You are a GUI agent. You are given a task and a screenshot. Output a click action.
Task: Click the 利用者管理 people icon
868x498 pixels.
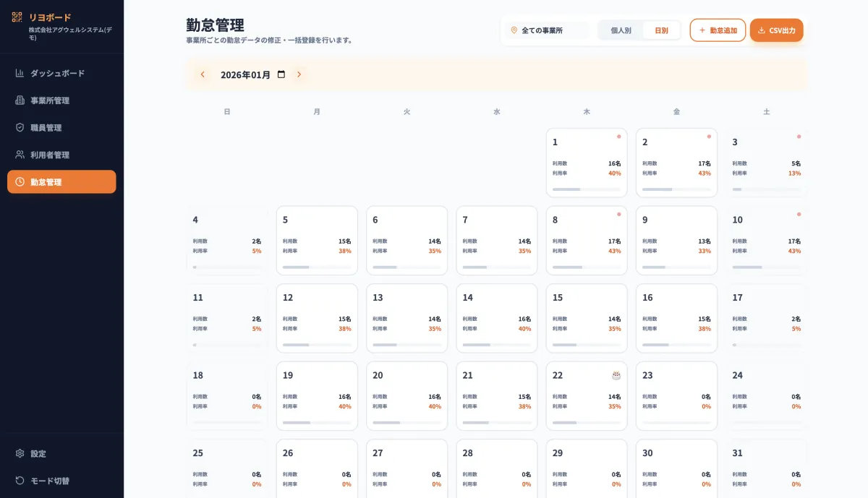point(20,155)
